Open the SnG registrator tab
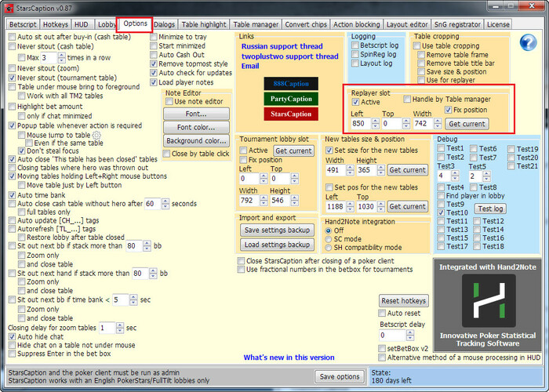Viewport: 549px width, 392px height. click(x=457, y=24)
